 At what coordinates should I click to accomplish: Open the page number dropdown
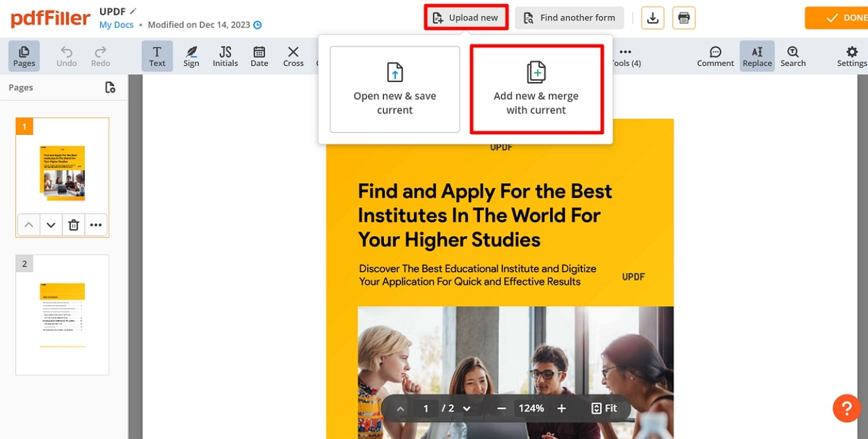[467, 408]
